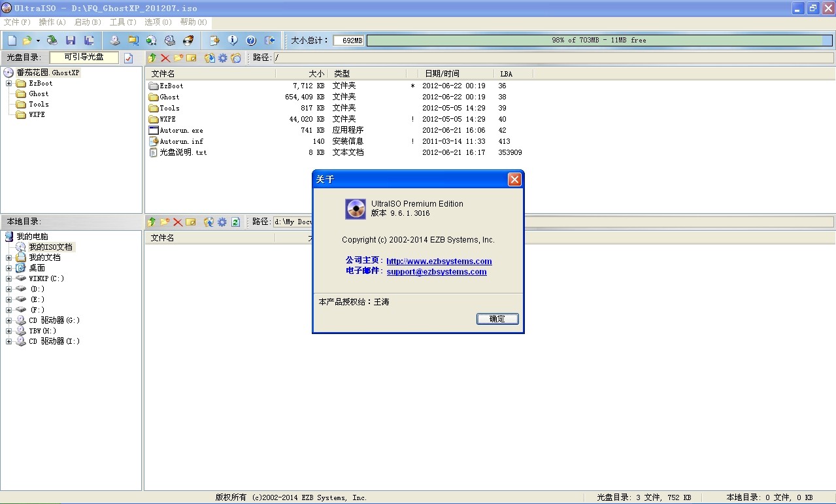The width and height of the screenshot is (836, 504).
Task: Expand the (E:) drive node
Action: coord(8,299)
